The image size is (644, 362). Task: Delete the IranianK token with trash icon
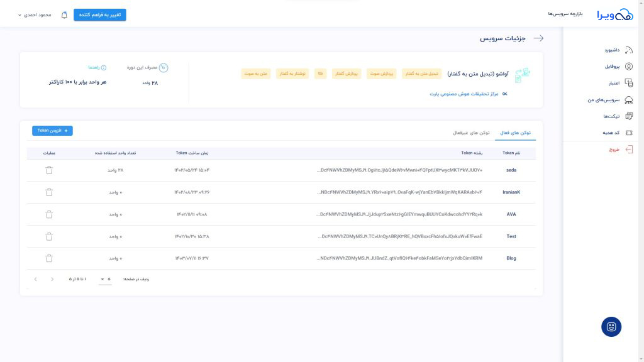tap(49, 192)
